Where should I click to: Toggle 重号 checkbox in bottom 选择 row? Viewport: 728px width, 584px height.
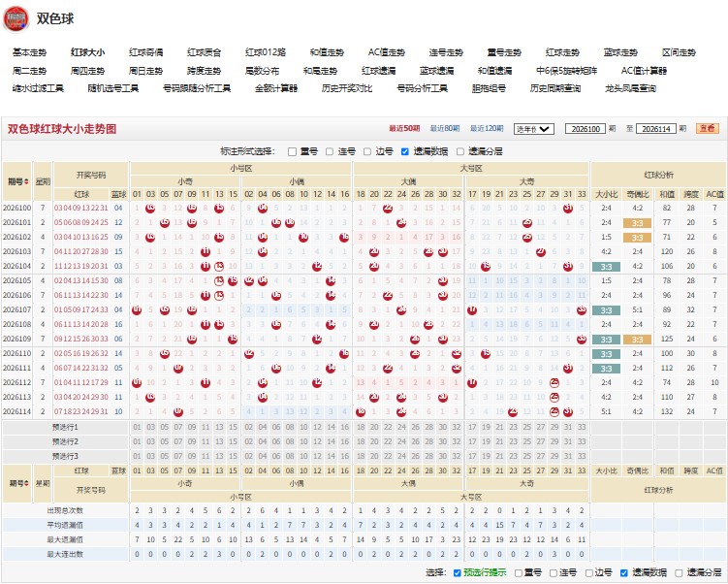point(519,573)
